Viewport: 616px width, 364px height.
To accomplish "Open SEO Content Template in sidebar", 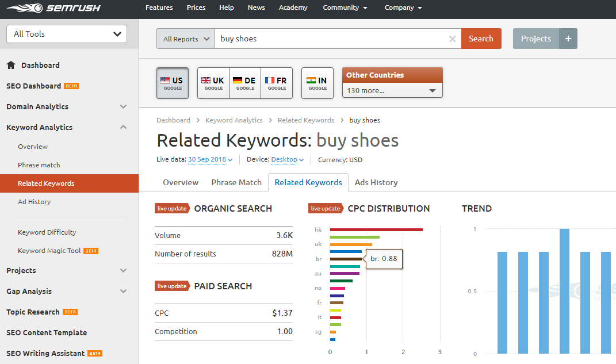I will point(47,332).
